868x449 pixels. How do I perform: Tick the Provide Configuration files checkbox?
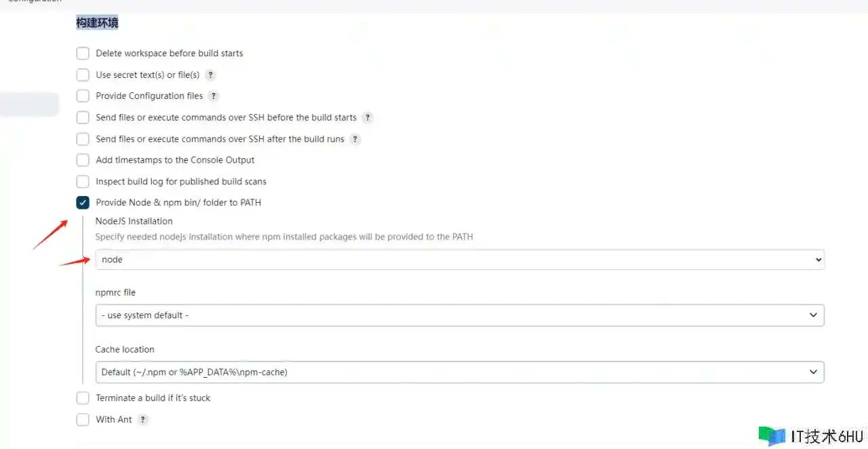(83, 96)
